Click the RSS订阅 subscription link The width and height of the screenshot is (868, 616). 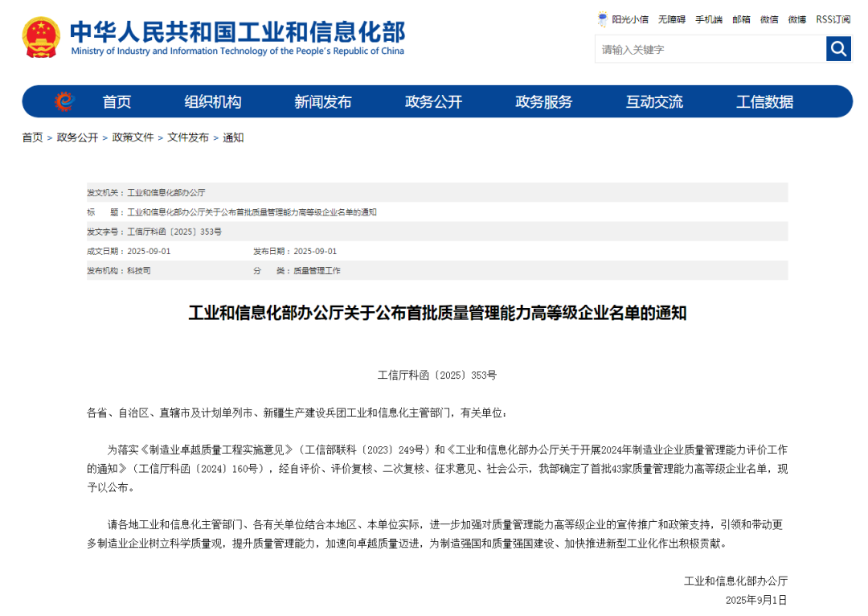click(x=833, y=19)
